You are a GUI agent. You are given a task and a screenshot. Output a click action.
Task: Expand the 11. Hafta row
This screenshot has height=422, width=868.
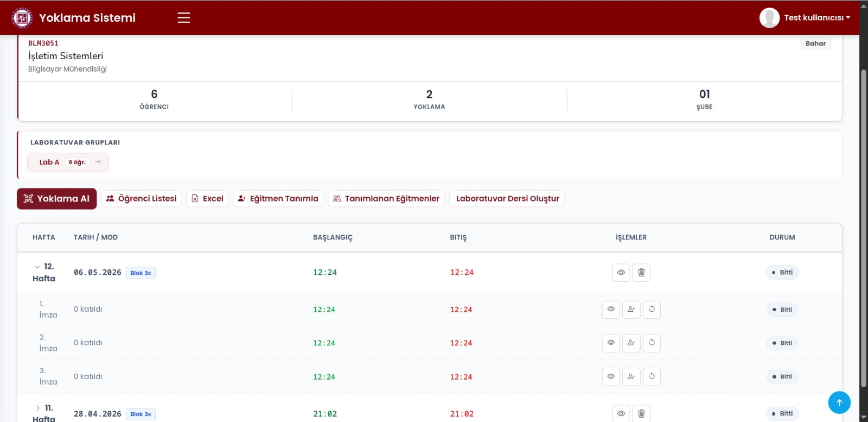37,408
